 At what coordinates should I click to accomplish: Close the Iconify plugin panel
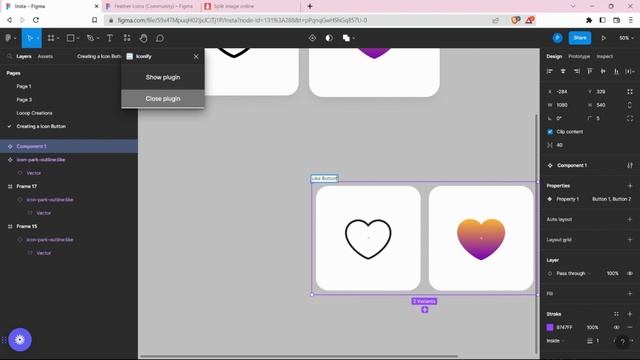196,56
